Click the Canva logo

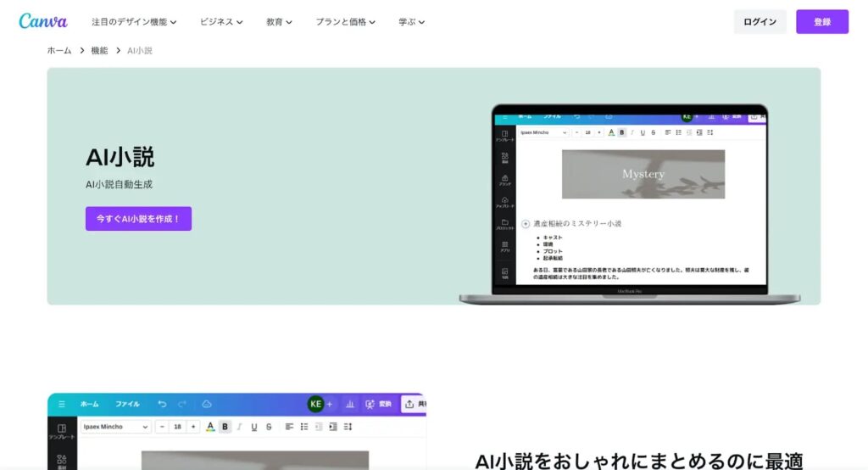43,21
